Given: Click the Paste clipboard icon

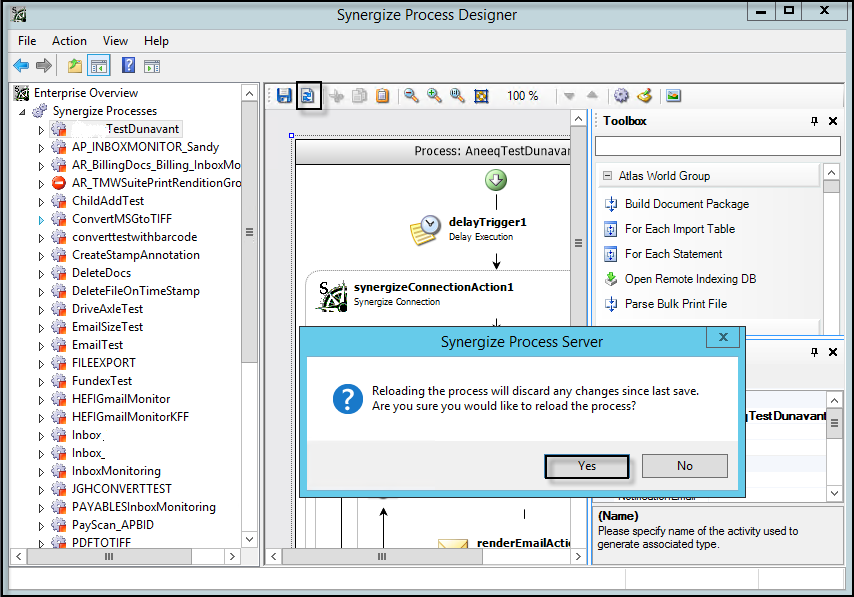Looking at the screenshot, I should 382,96.
